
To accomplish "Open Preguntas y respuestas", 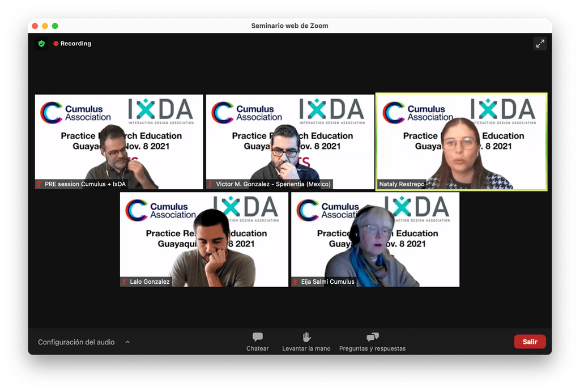I will 372,342.
